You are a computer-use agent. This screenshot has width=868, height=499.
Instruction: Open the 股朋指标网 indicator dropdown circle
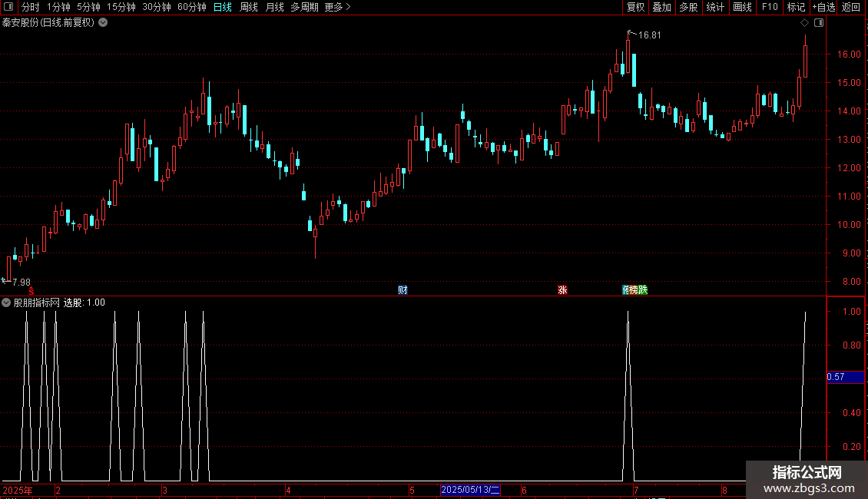click(6, 302)
